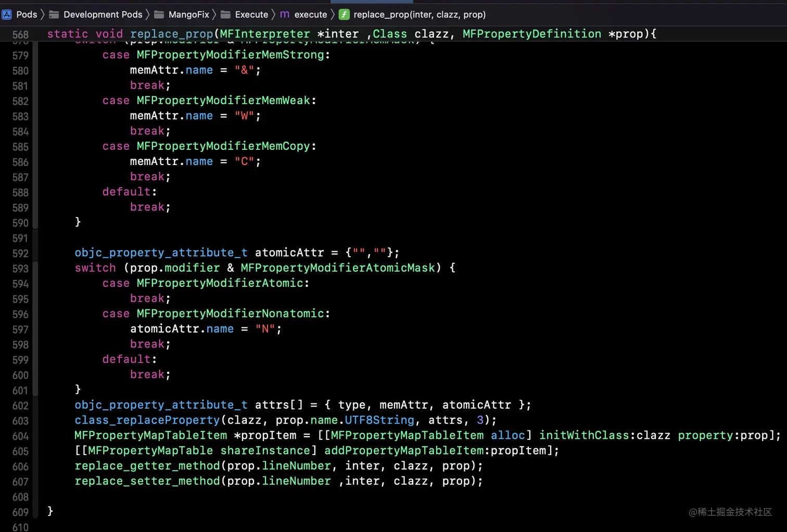Click MFPropertyModifierNonatomic case label
The height and width of the screenshot is (532, 787).
230,314
